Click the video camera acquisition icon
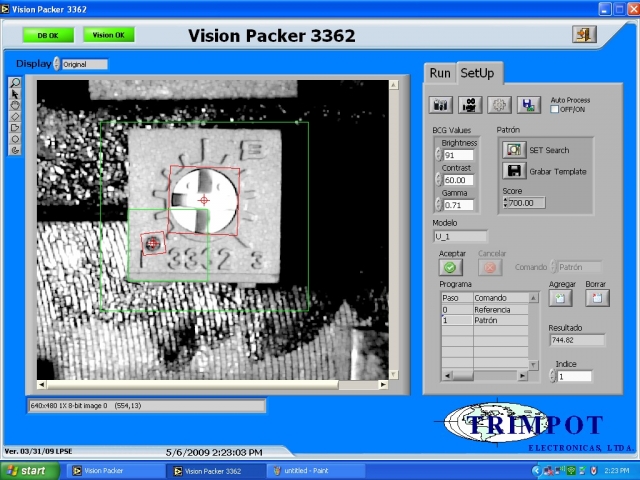Screen dimensions: 640x480 470,105
